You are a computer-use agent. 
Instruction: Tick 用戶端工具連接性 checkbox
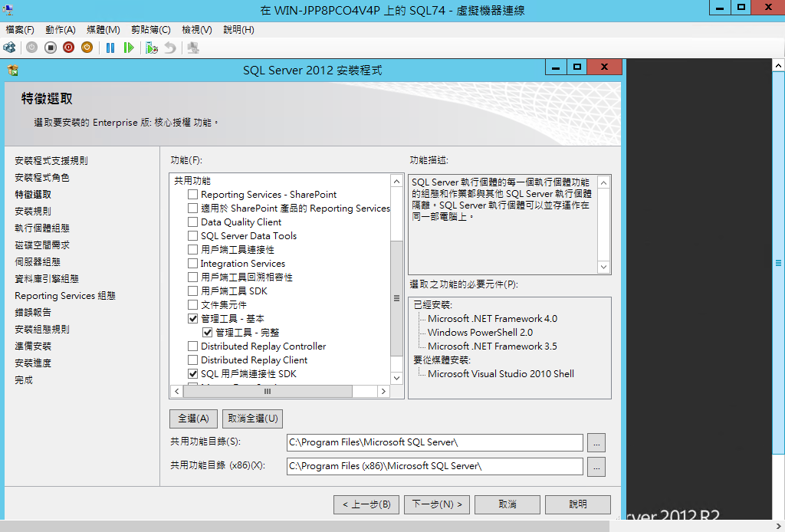pos(192,249)
